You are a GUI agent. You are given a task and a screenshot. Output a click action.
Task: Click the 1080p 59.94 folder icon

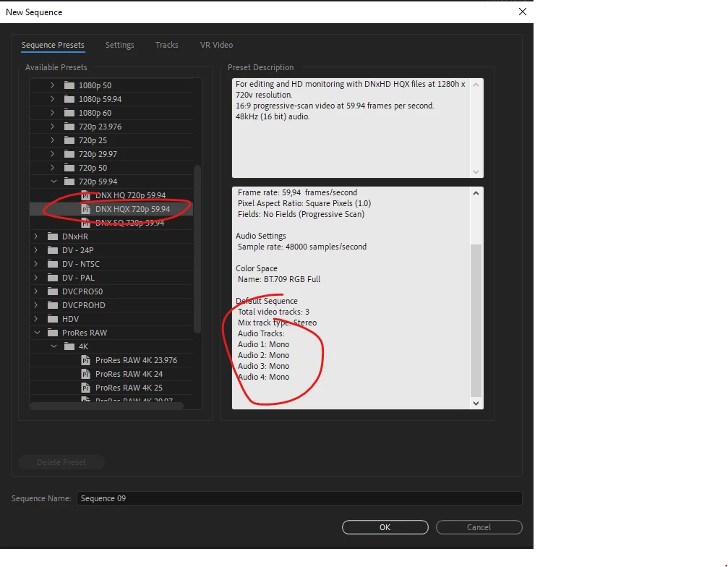tap(69, 99)
